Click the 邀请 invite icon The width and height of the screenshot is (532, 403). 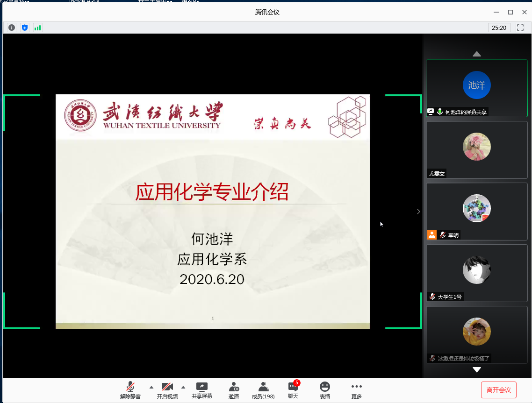pos(234,390)
